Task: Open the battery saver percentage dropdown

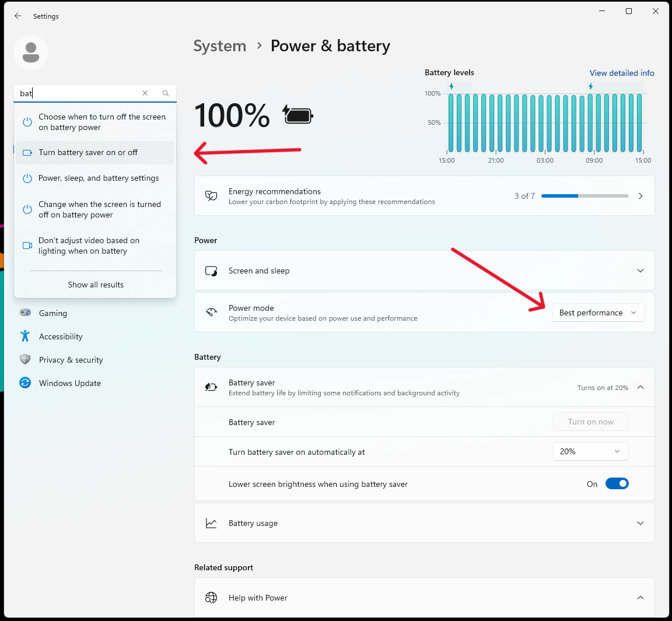Action: tap(590, 452)
